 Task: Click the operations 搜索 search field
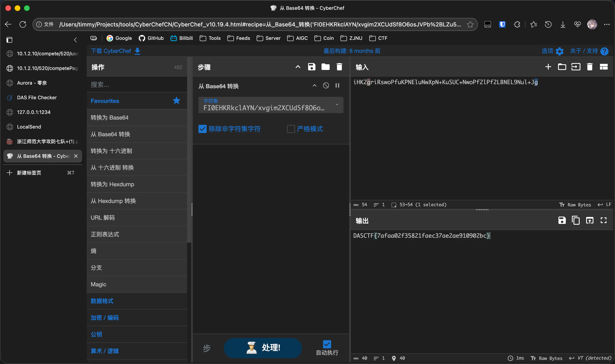tap(137, 84)
